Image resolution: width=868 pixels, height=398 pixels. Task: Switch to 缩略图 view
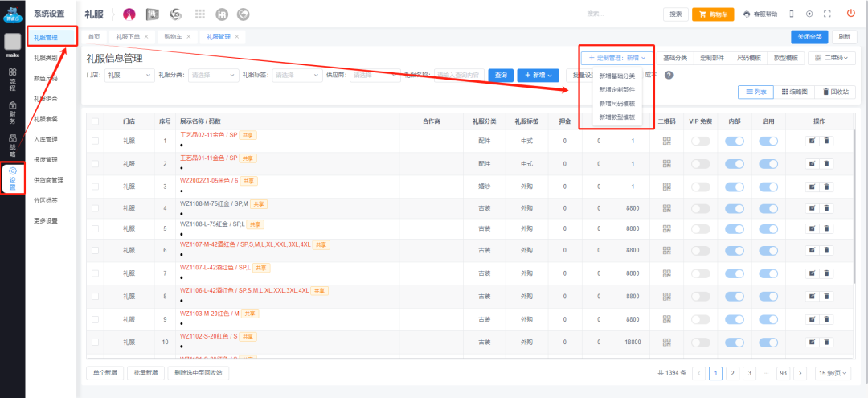click(x=795, y=92)
